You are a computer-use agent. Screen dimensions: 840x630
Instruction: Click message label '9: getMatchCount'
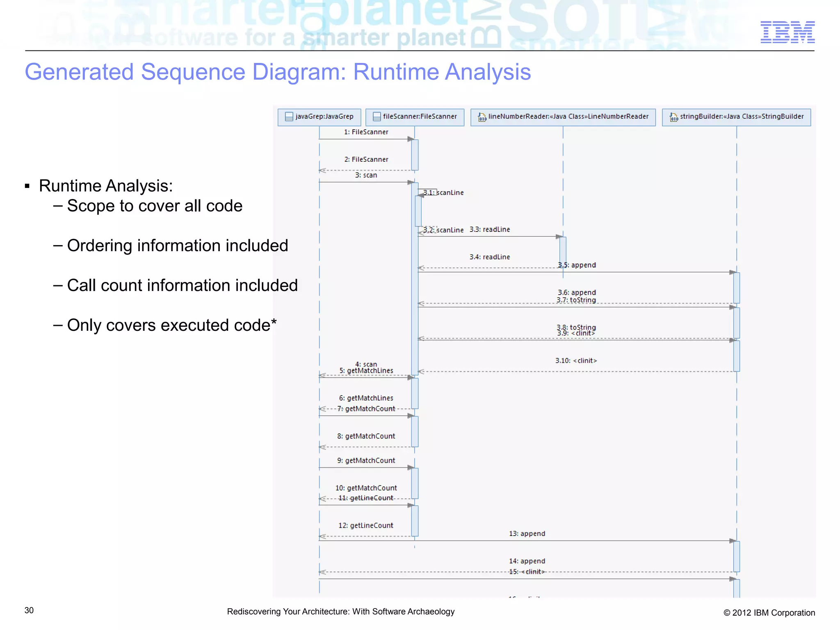pyautogui.click(x=366, y=460)
